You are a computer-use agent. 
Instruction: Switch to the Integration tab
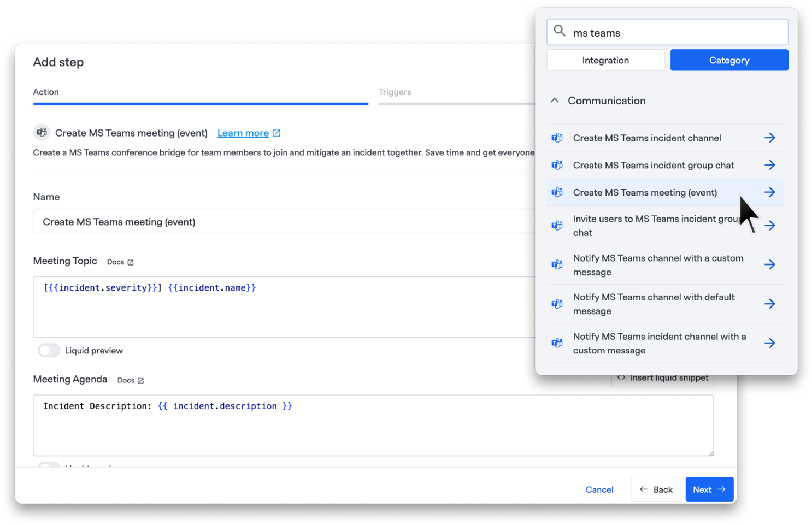(x=605, y=60)
